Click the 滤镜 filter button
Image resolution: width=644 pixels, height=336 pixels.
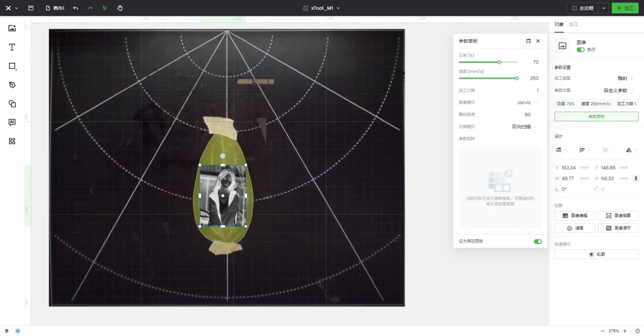coord(575,228)
